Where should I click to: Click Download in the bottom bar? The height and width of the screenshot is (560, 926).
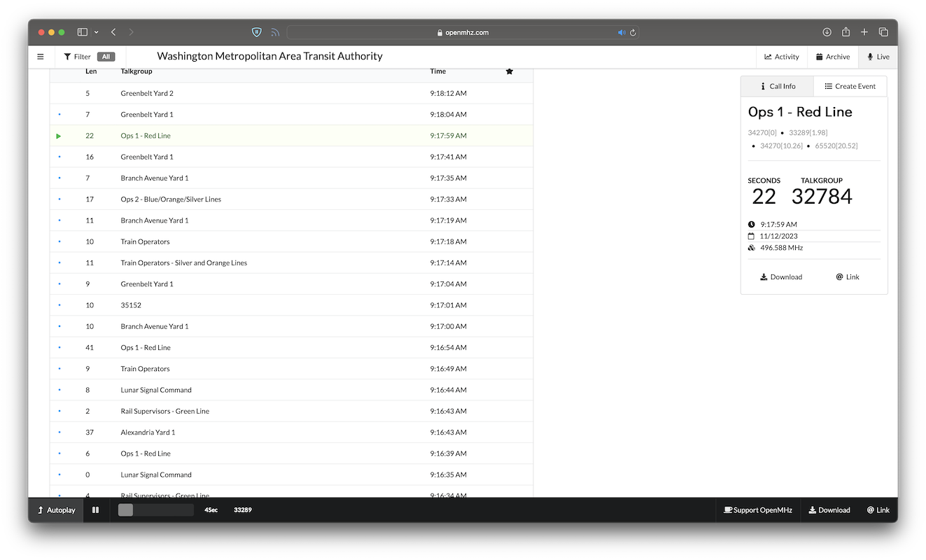[829, 510]
